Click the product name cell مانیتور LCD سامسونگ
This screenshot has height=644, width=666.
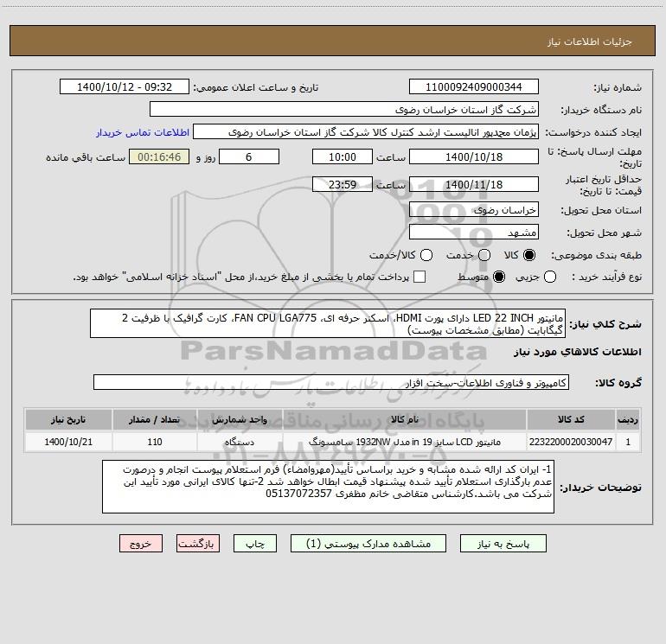click(405, 442)
